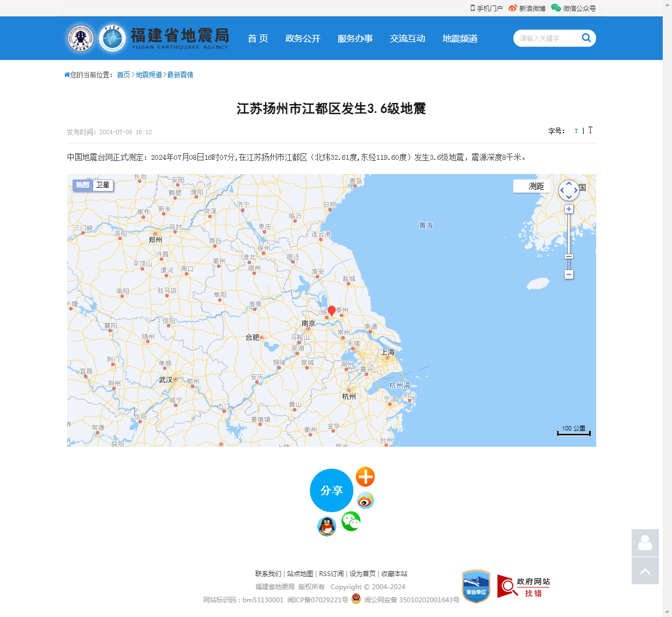Select the standard map view toggle
The height and width of the screenshot is (617, 672).
82,185
